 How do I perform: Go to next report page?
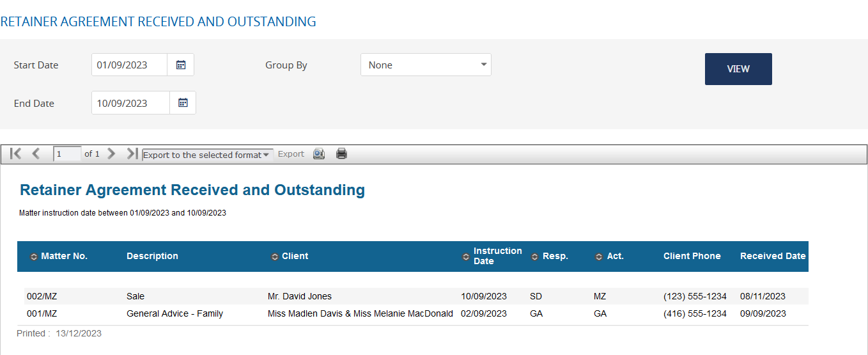pos(111,154)
